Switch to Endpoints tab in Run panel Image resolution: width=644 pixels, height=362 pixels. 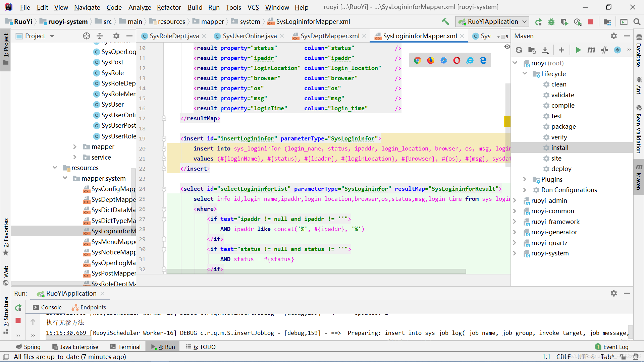(89, 307)
